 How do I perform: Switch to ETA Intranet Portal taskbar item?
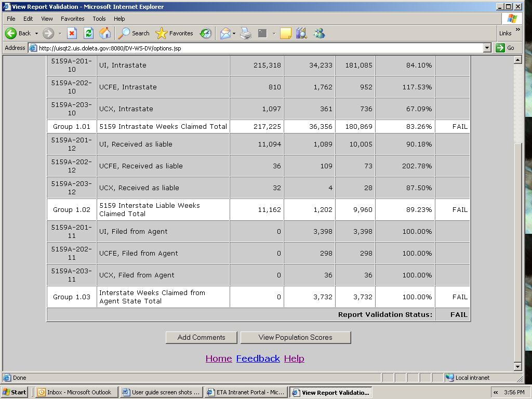pos(247,392)
